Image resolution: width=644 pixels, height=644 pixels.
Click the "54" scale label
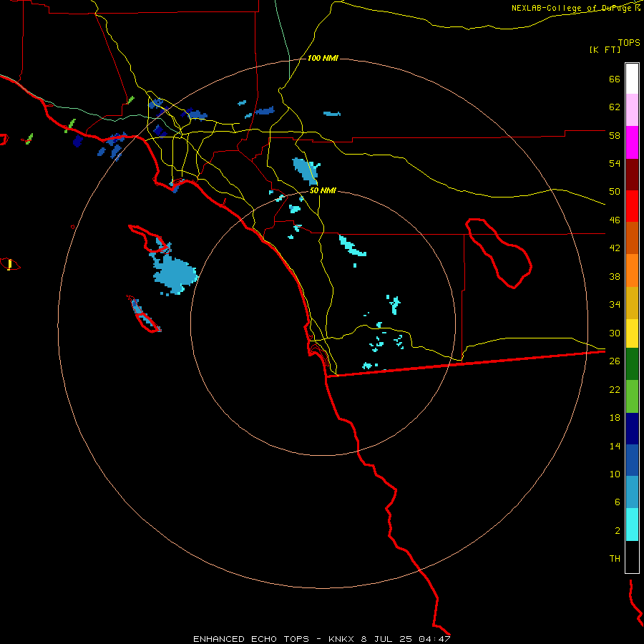coord(615,163)
